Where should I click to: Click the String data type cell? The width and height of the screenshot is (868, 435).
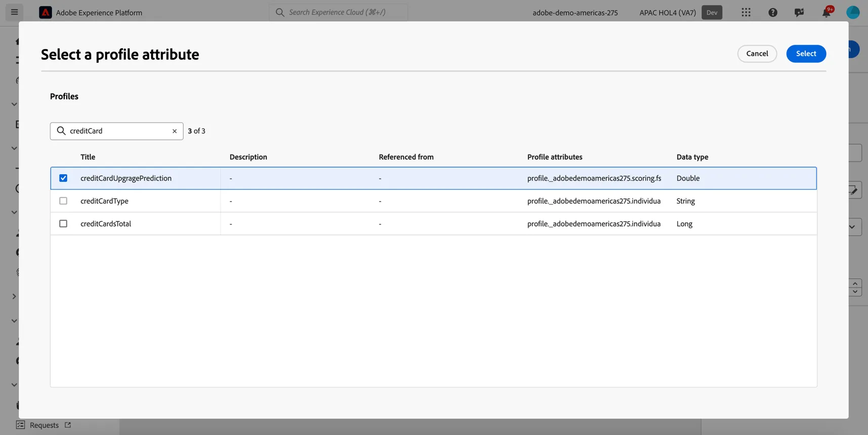tap(686, 201)
